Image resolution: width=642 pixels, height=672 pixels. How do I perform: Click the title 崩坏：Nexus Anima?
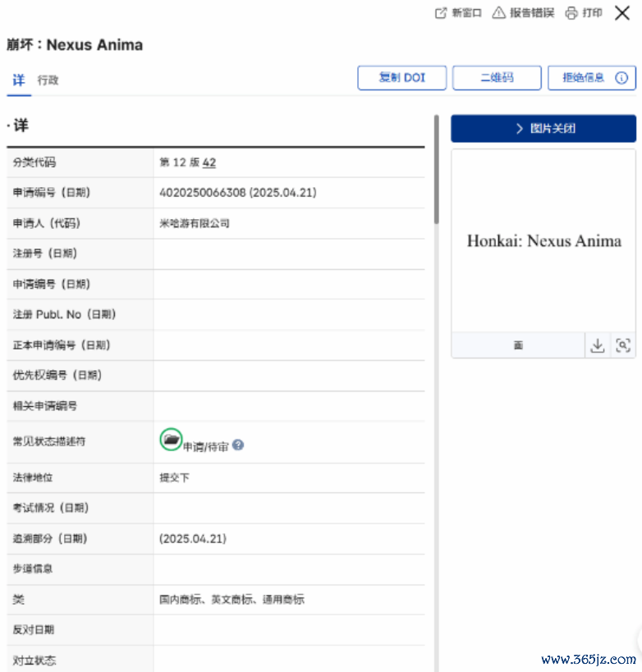[x=75, y=44]
